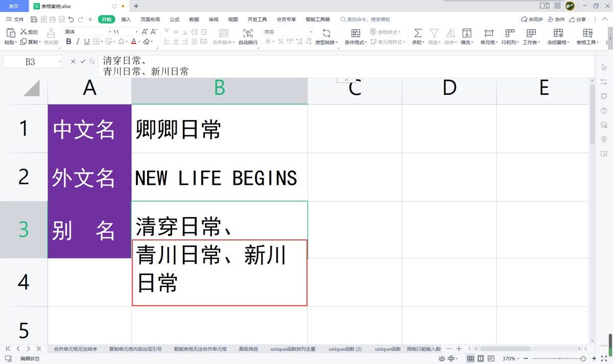This screenshot has height=364, width=613.
Task: Click the Sum (求和) sigma icon
Action: coord(418,33)
